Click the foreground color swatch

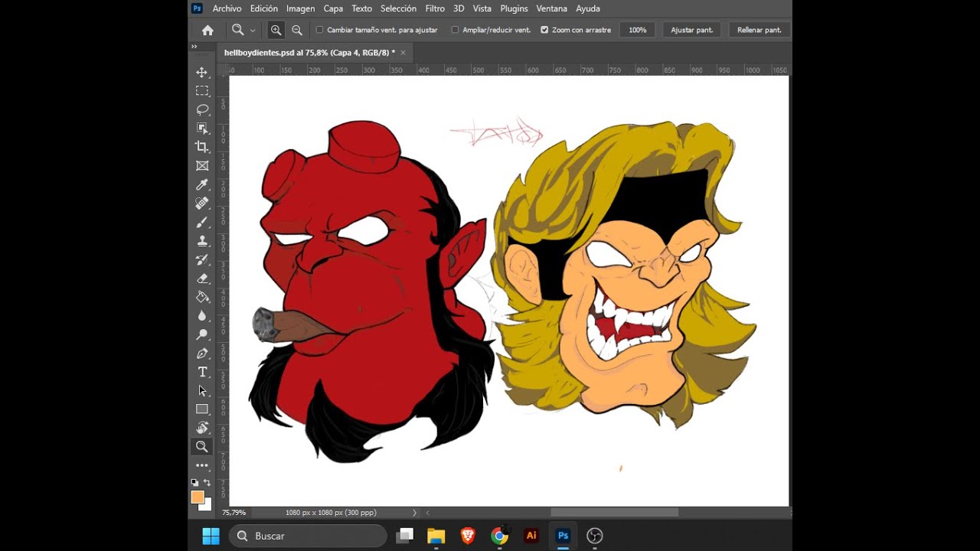tap(198, 497)
